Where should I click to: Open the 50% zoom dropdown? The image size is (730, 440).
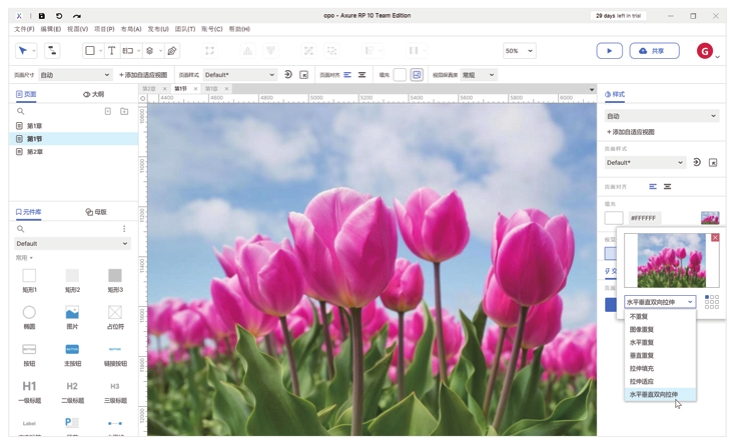tap(519, 51)
